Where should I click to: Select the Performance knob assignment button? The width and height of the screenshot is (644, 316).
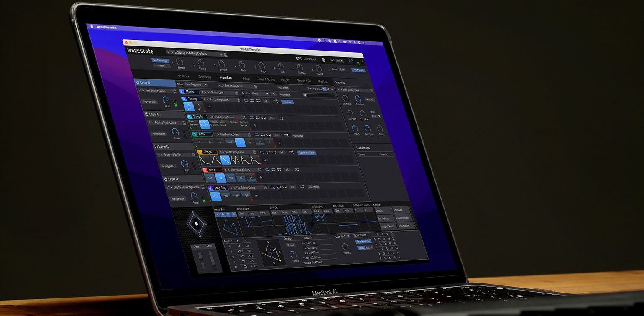tap(160, 61)
